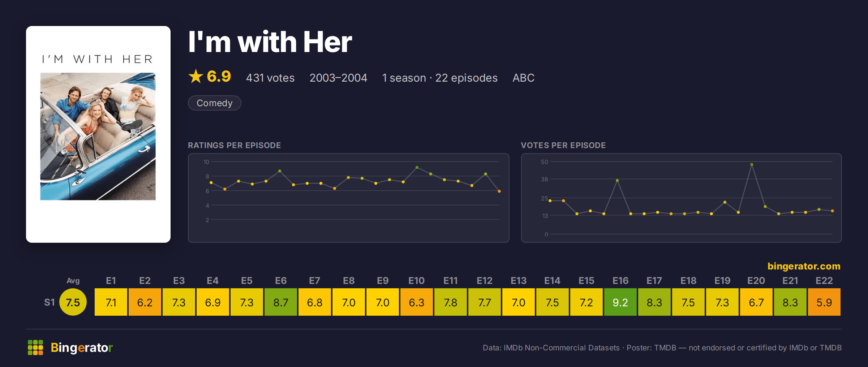Click the E10 tile rated 6.3

[x=417, y=302]
